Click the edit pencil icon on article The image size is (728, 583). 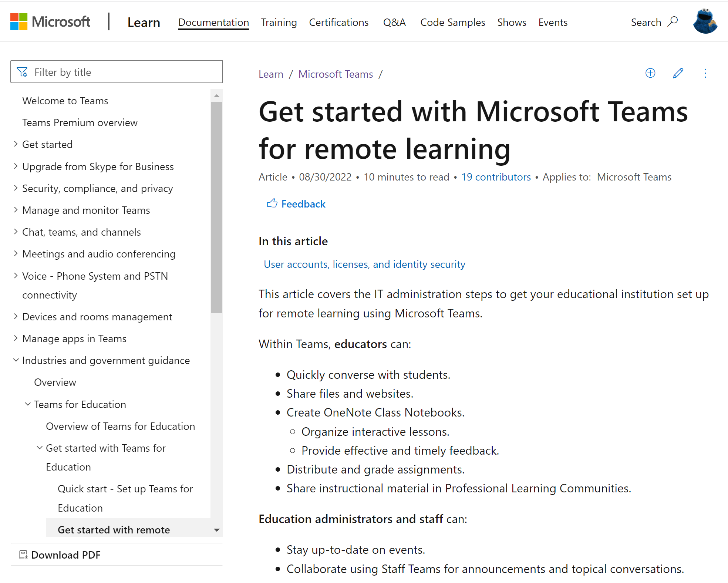[677, 73]
